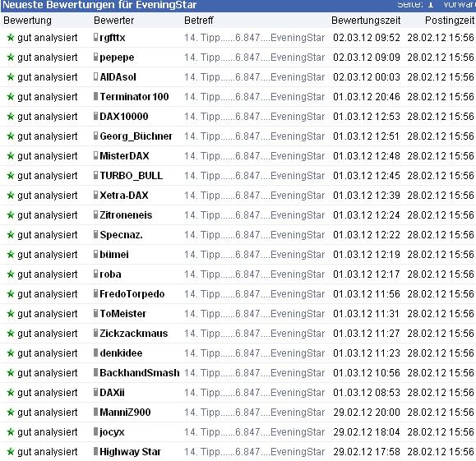Click the Bewertungszeit column header
476x461 pixels.
[366, 21]
